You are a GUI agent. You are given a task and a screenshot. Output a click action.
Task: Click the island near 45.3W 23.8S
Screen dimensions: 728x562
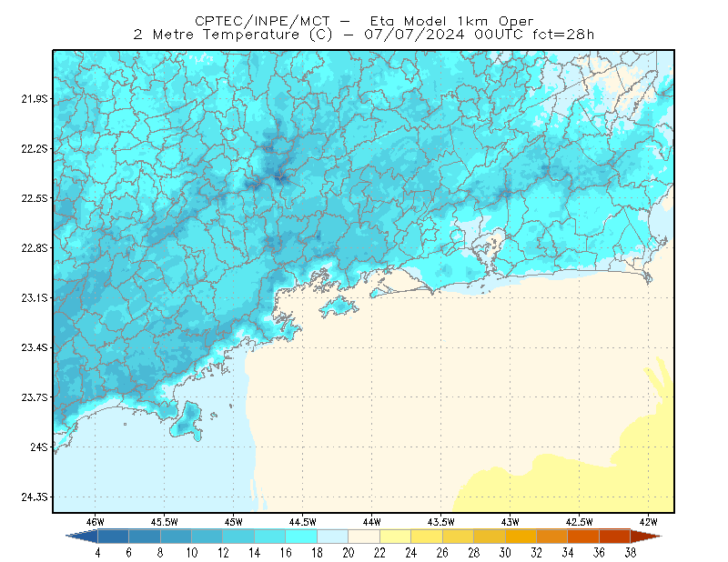tap(187, 421)
